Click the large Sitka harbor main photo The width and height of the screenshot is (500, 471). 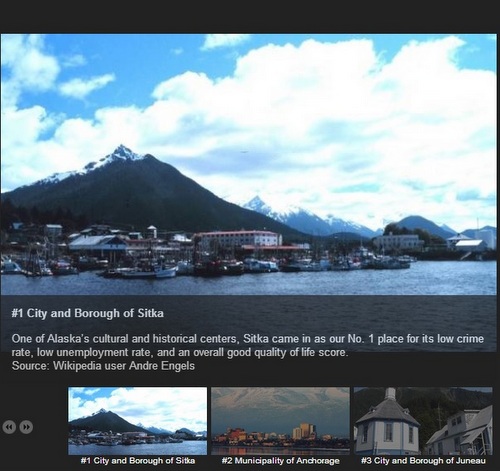click(249, 164)
